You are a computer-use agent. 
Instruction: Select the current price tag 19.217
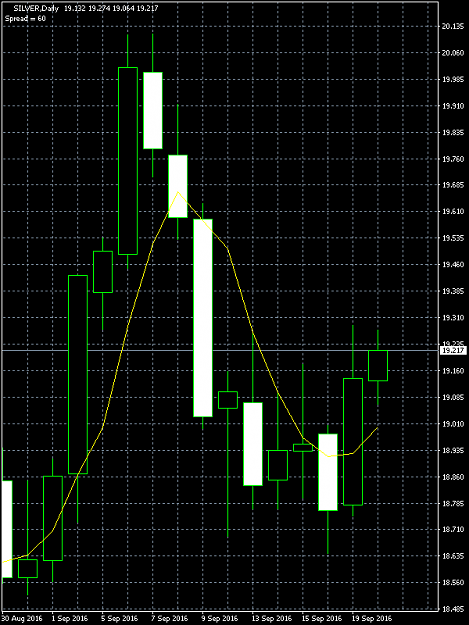pyautogui.click(x=453, y=350)
